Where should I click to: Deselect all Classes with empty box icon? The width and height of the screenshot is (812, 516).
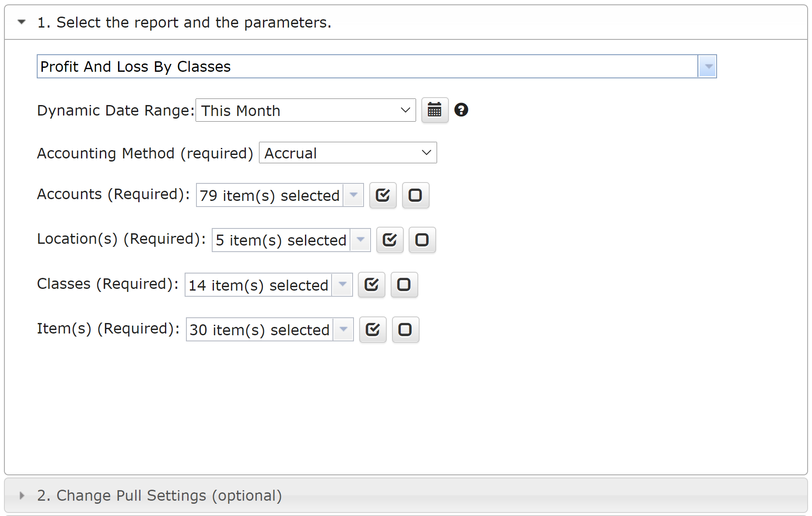[404, 285]
